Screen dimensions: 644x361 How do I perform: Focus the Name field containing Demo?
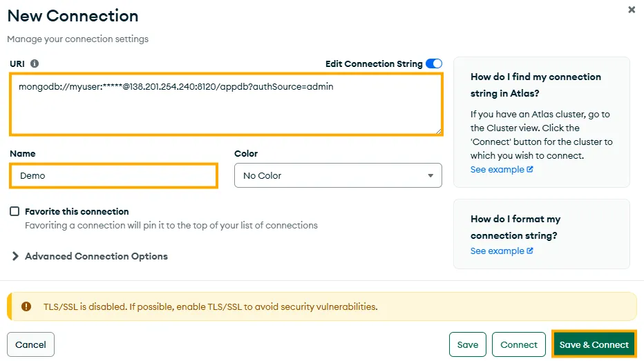pos(114,175)
